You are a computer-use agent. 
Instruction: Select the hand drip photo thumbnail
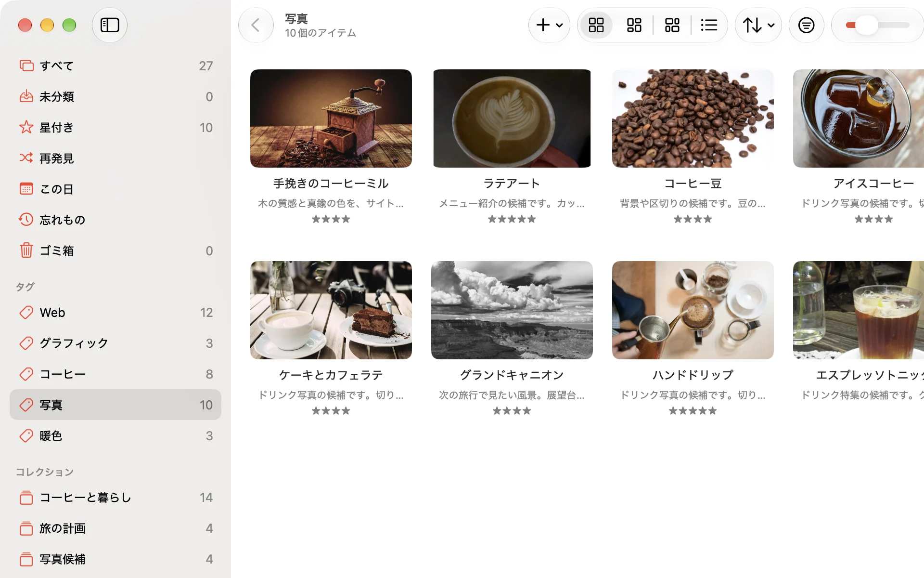point(693,310)
